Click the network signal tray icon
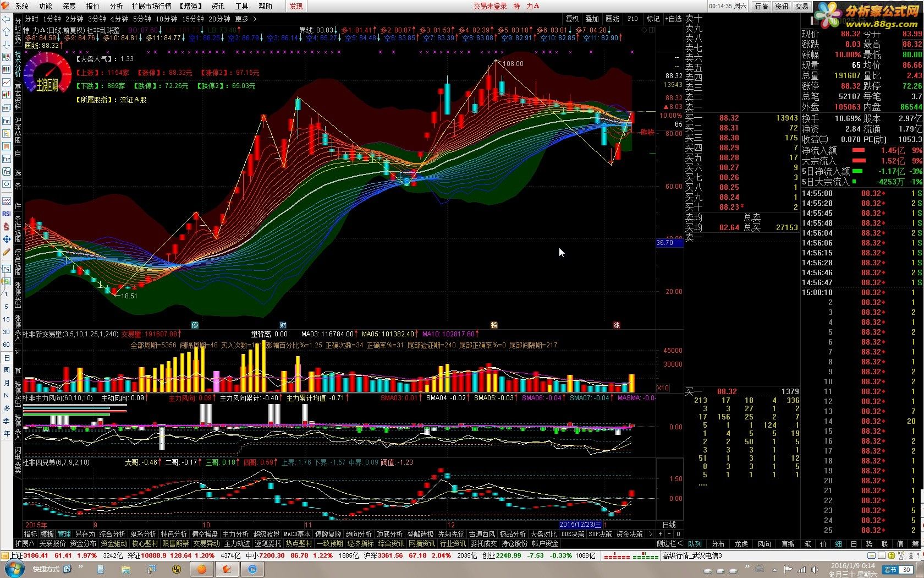Screen dimensions: 924x578 (801, 570)
